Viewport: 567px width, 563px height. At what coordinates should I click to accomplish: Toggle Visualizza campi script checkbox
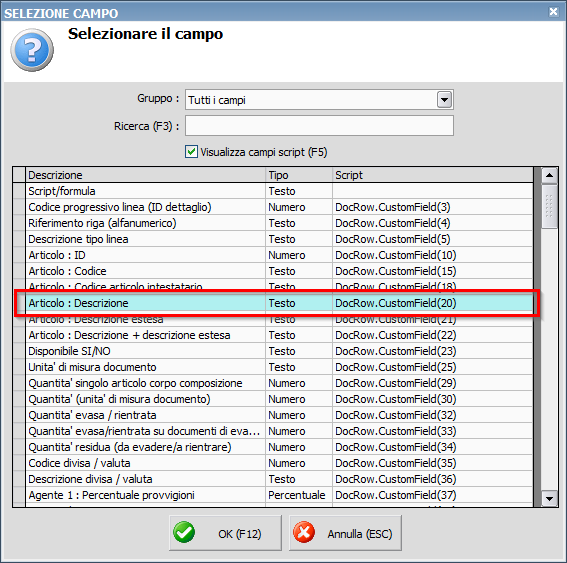pyautogui.click(x=191, y=152)
